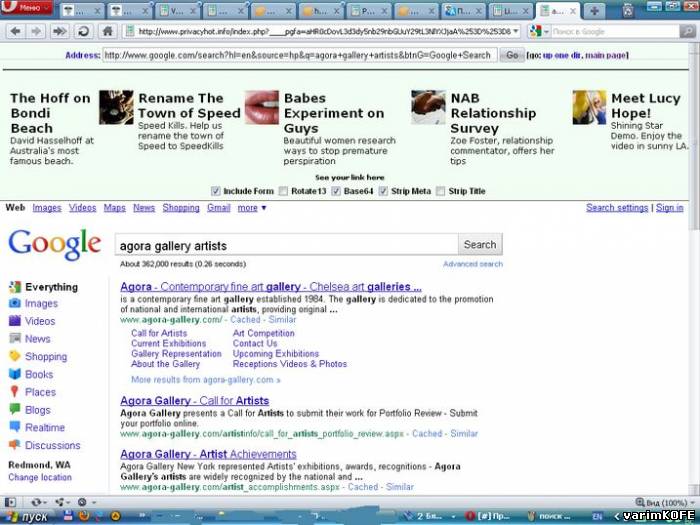The image size is (700, 525).
Task: Click the Forward arrow navigation button
Action: click(x=36, y=31)
